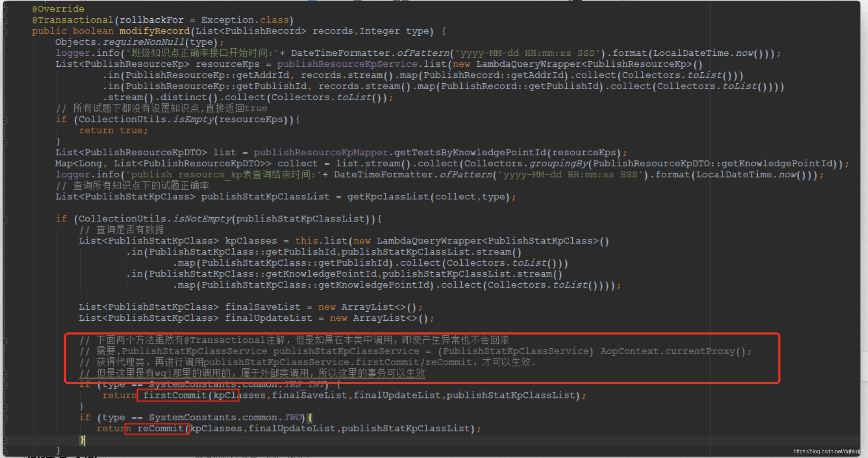Fold the if CollectionUtils.isEmpty block via its gutter marker
868x458 pixels.
coord(5,120)
